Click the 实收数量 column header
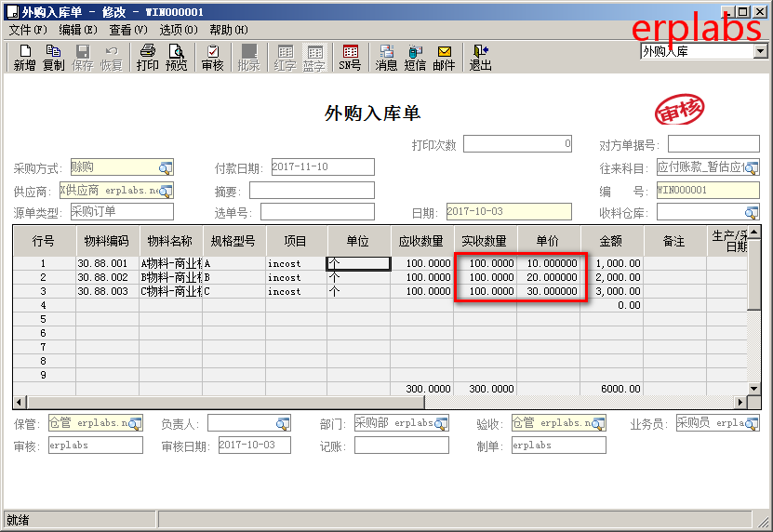The height and width of the screenshot is (532, 773). click(x=485, y=241)
